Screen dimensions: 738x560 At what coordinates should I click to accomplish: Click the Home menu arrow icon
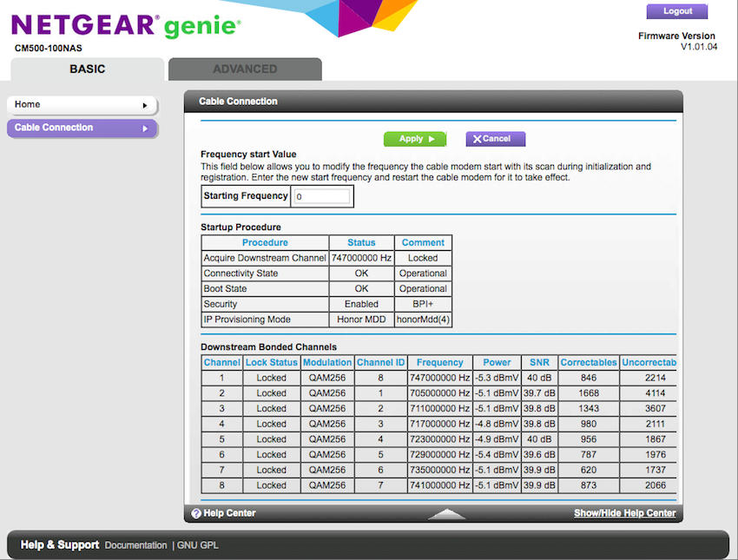[x=145, y=105]
